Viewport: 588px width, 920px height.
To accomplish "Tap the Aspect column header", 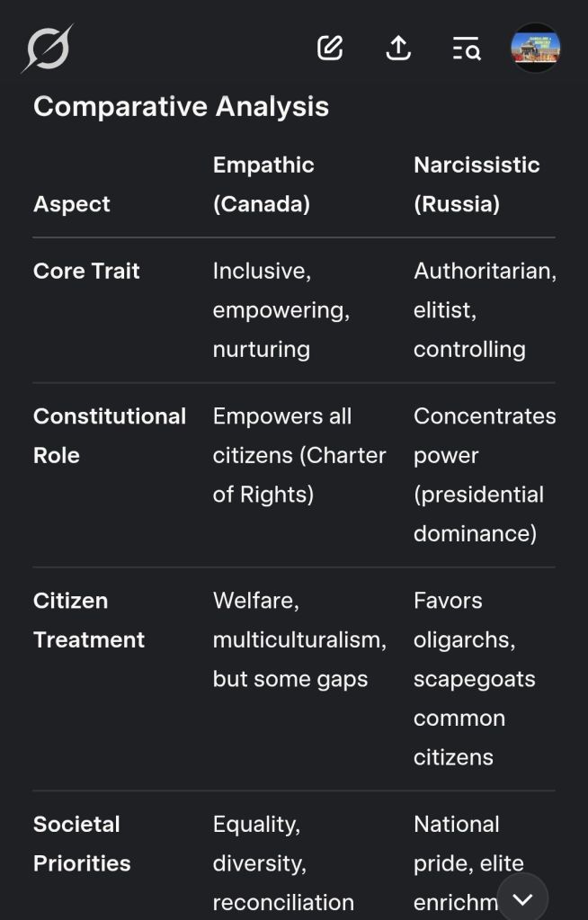I will [x=72, y=204].
